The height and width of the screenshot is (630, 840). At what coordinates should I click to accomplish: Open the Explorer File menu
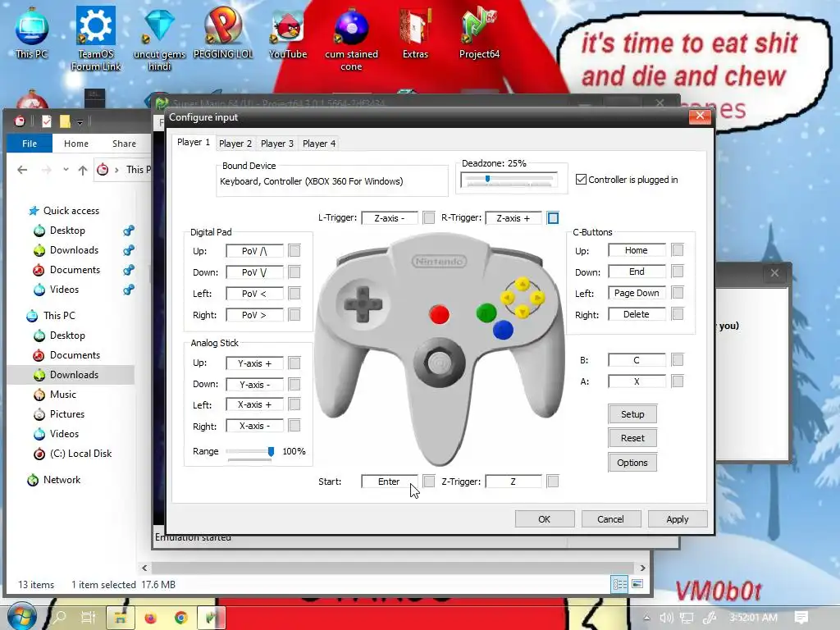coord(30,144)
